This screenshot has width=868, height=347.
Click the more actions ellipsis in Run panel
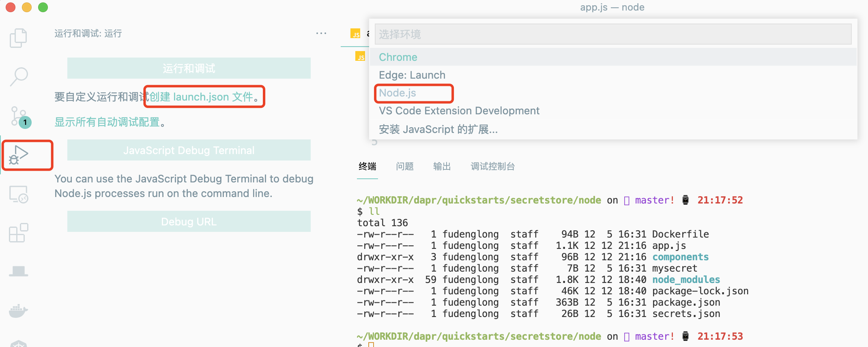pos(321,33)
